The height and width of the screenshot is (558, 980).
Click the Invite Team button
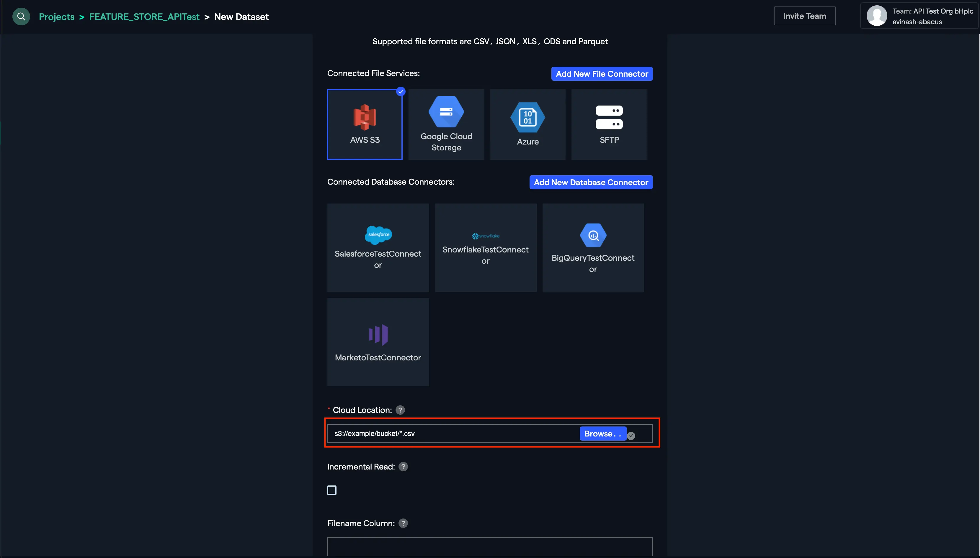pyautogui.click(x=804, y=16)
